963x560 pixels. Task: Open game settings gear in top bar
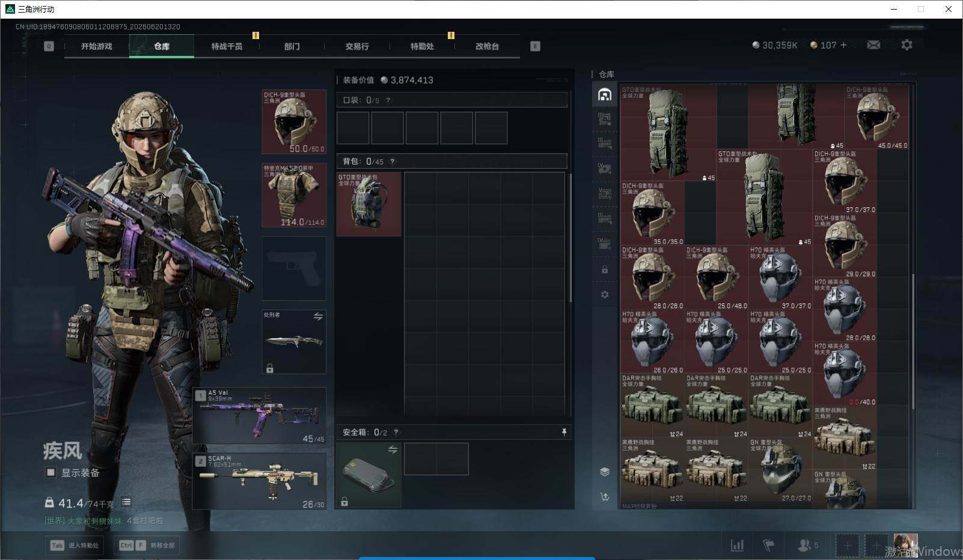tap(906, 45)
